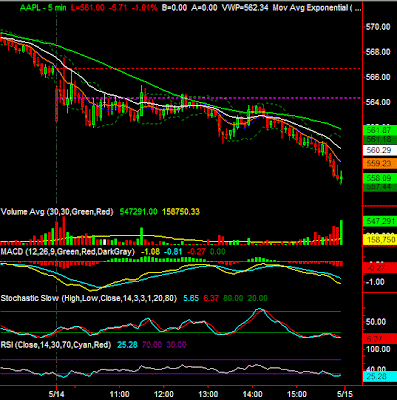Select the MACD (12,26,9) indicator label

pos(68,251)
